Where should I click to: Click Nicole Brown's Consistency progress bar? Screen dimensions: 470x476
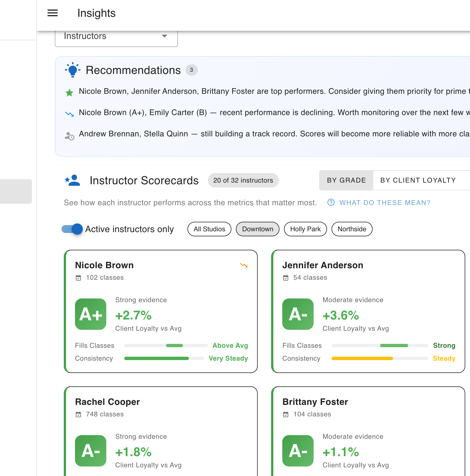pos(164,358)
